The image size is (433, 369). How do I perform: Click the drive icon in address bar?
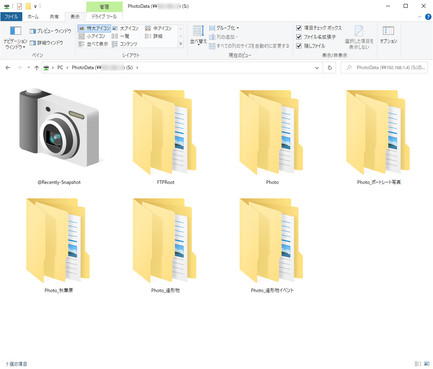pyautogui.click(x=46, y=68)
